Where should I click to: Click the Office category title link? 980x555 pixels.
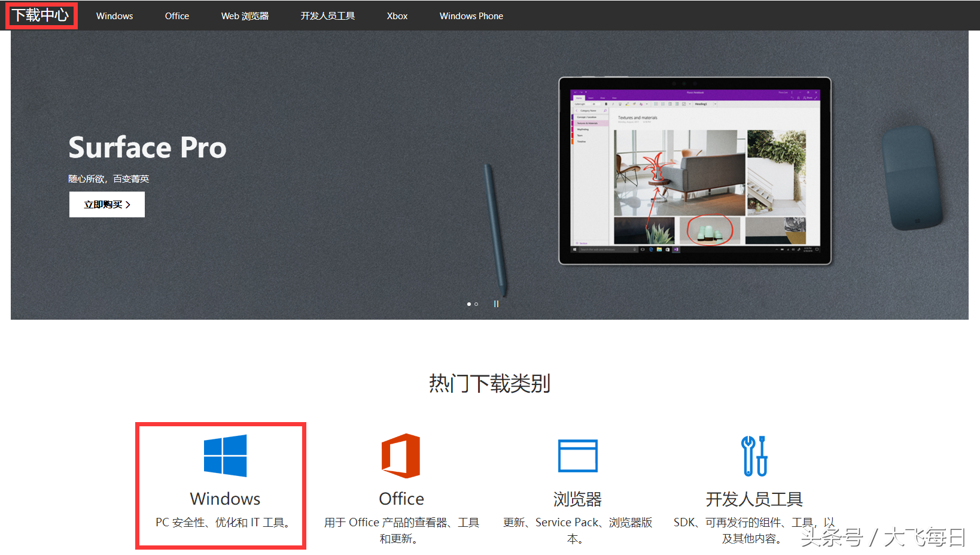[401, 499]
